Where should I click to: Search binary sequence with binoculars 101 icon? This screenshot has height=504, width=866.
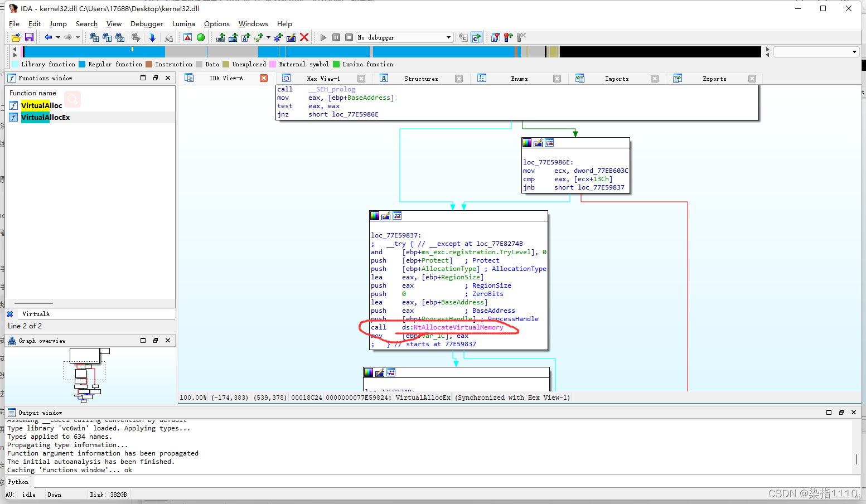point(120,37)
